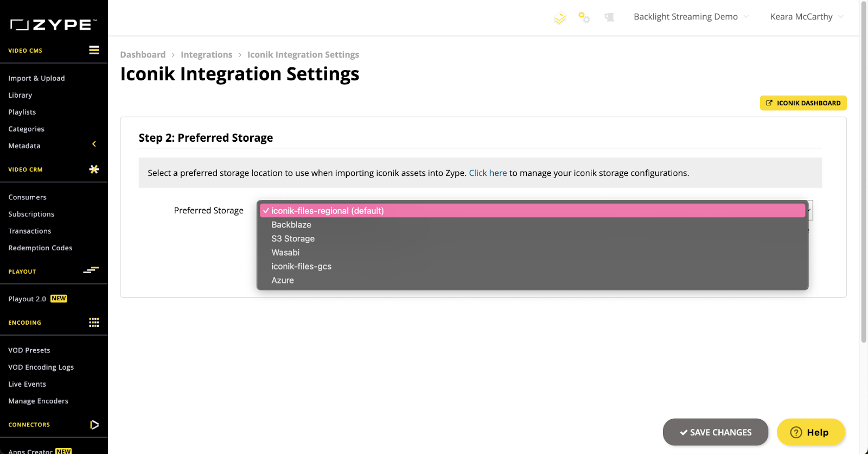Click the 'Preferred Storage' field label
The height and width of the screenshot is (454, 868).
click(x=209, y=210)
